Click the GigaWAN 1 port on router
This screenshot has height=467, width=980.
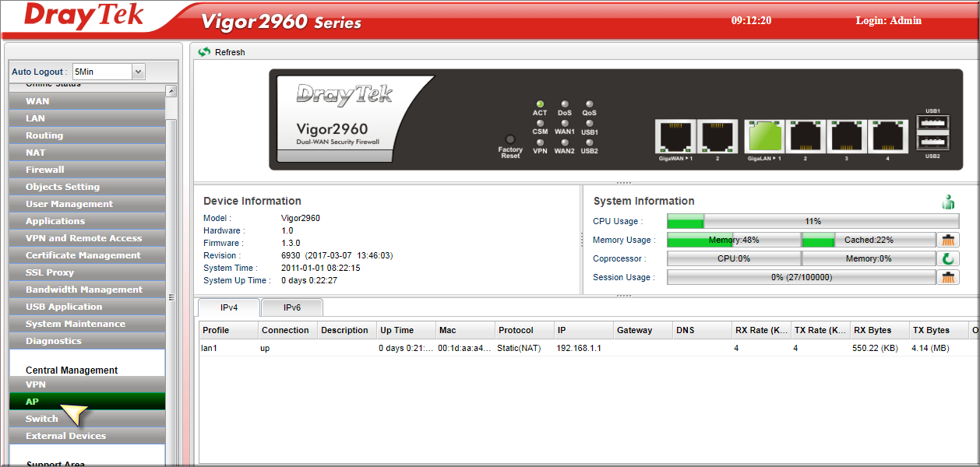pos(675,137)
